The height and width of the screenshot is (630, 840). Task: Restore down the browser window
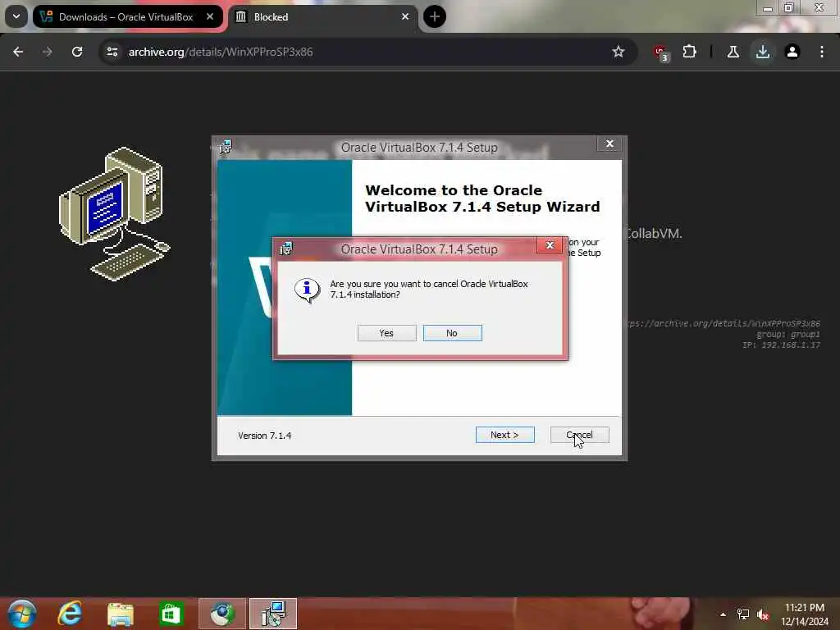pyautogui.click(x=789, y=7)
